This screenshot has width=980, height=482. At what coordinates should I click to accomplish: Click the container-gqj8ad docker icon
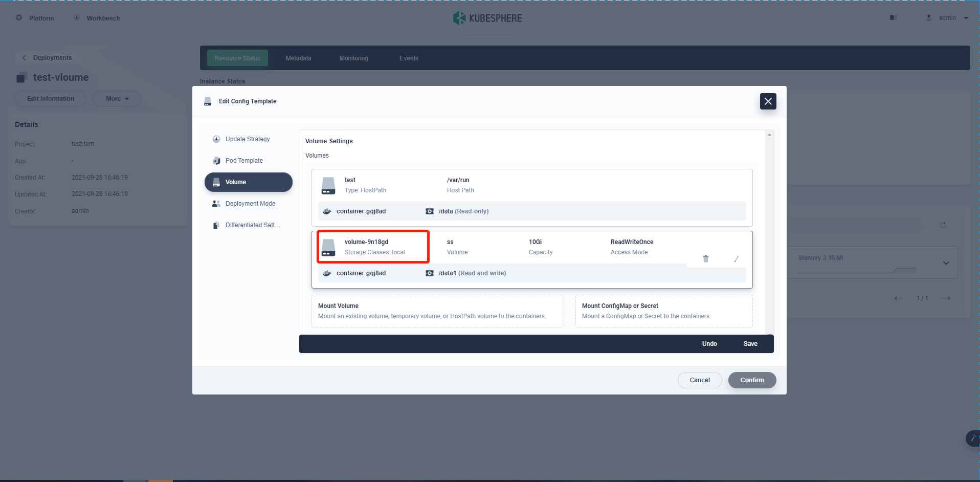[327, 211]
